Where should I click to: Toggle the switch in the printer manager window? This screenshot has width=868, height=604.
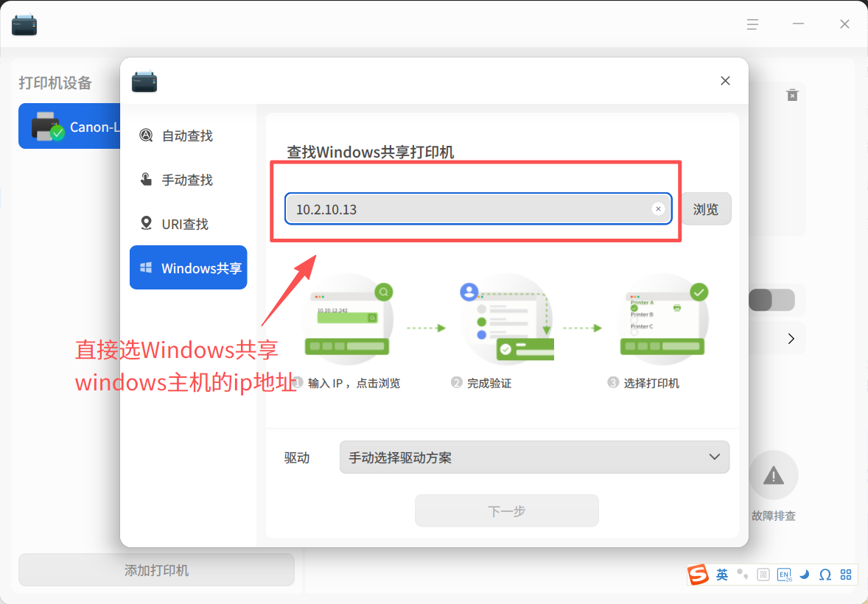tap(771, 300)
